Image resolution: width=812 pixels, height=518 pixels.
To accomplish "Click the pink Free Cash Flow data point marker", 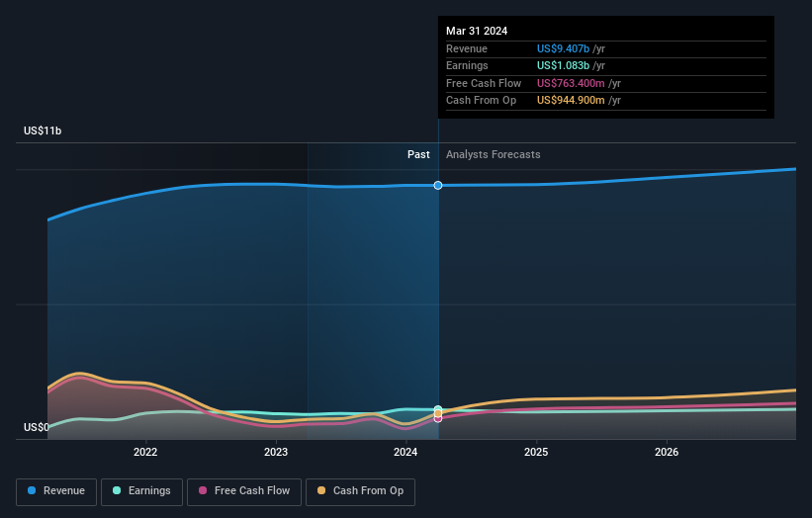I will click(438, 418).
